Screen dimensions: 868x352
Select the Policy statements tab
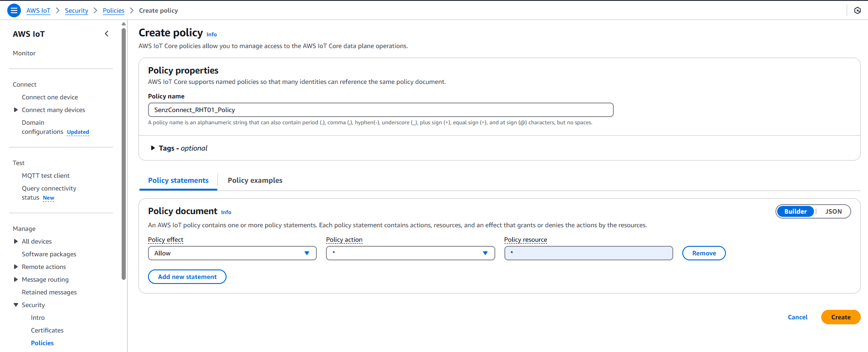coord(178,181)
